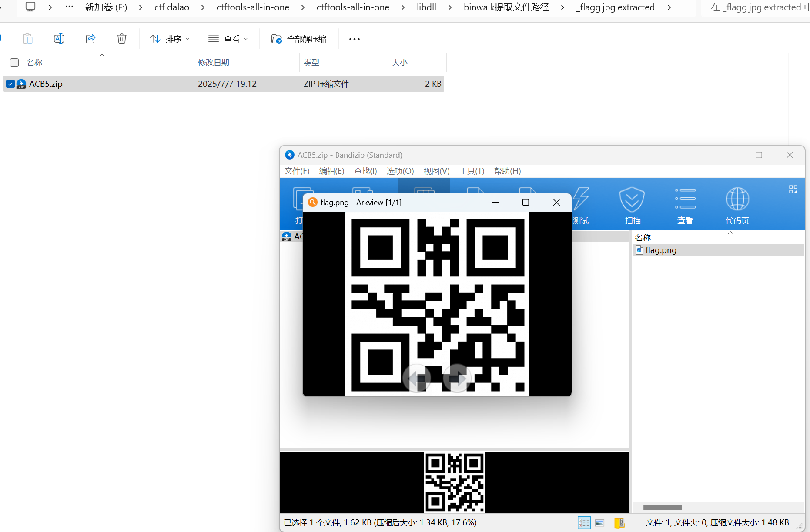Click the This PC monitor icon in address bar
Screen dimensions: 810x532
[x=30, y=7]
